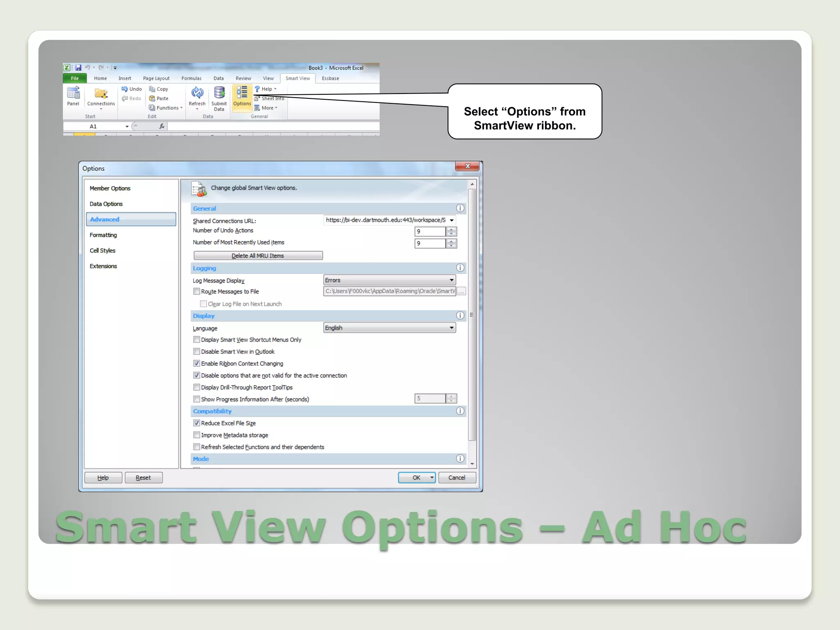Click the Copy icon in Smart View ribbon
Image resolution: width=840 pixels, height=630 pixels.
(x=152, y=89)
